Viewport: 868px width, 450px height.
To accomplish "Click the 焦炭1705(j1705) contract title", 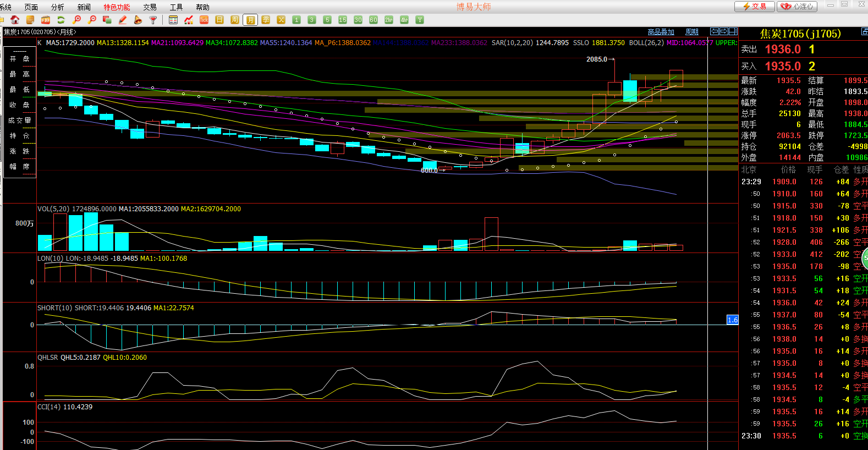I will (x=800, y=34).
